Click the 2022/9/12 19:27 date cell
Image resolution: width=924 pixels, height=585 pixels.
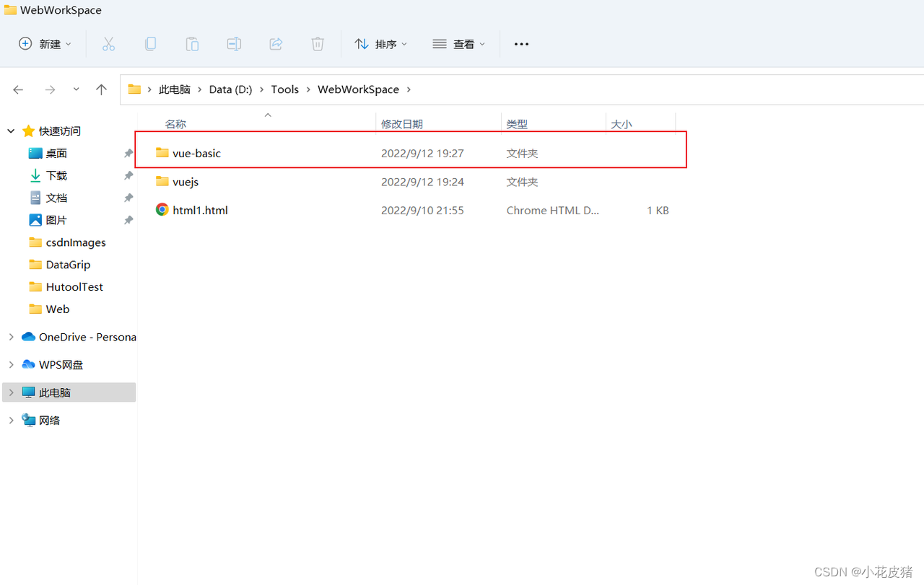tap(422, 153)
